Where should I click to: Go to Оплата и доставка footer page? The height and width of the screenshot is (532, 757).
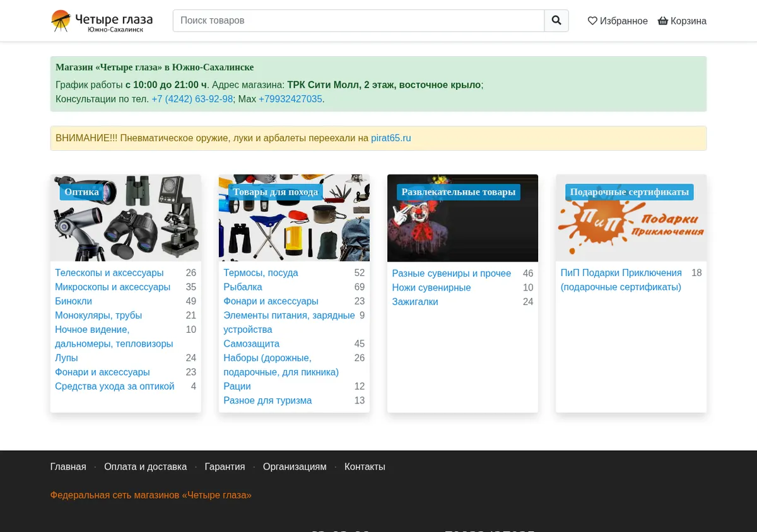[146, 467]
